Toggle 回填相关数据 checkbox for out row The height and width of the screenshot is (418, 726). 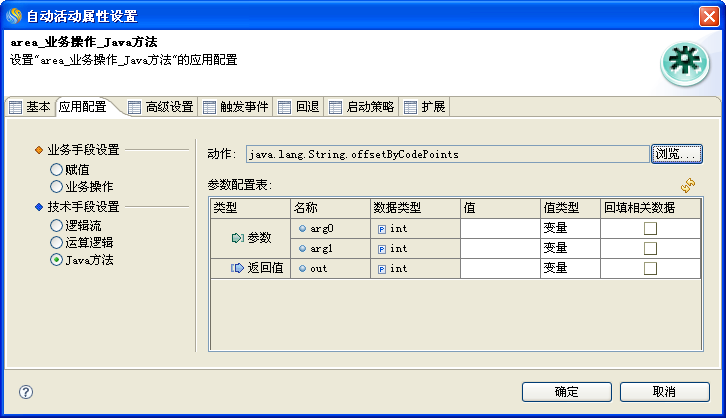[650, 268]
